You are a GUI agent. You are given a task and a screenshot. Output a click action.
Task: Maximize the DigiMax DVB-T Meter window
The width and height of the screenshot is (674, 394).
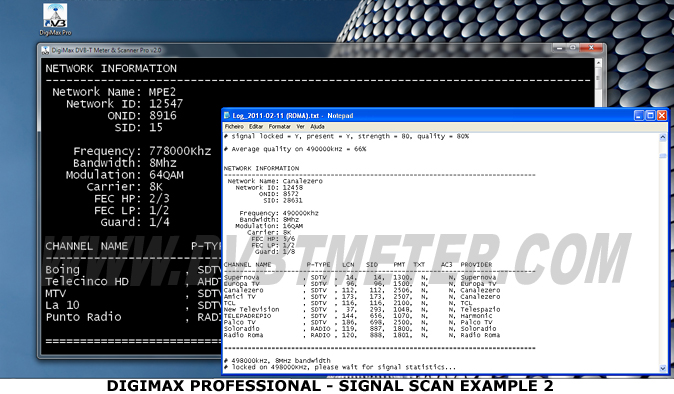click(573, 48)
